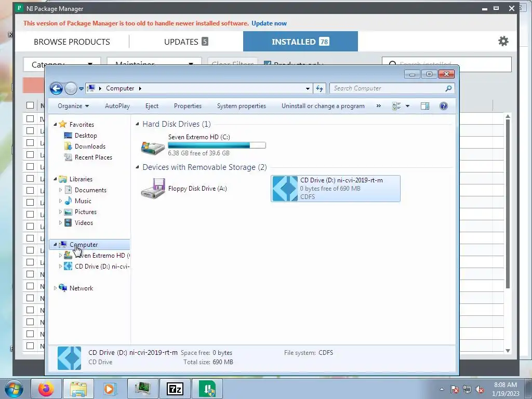
Task: Click the Action Center flag tray icon
Action: click(455, 389)
